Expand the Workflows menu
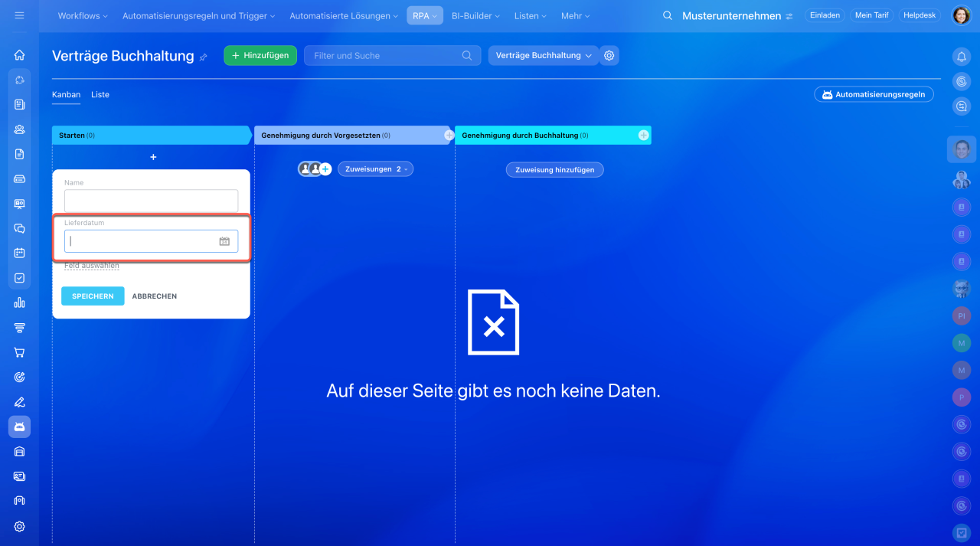 point(83,15)
